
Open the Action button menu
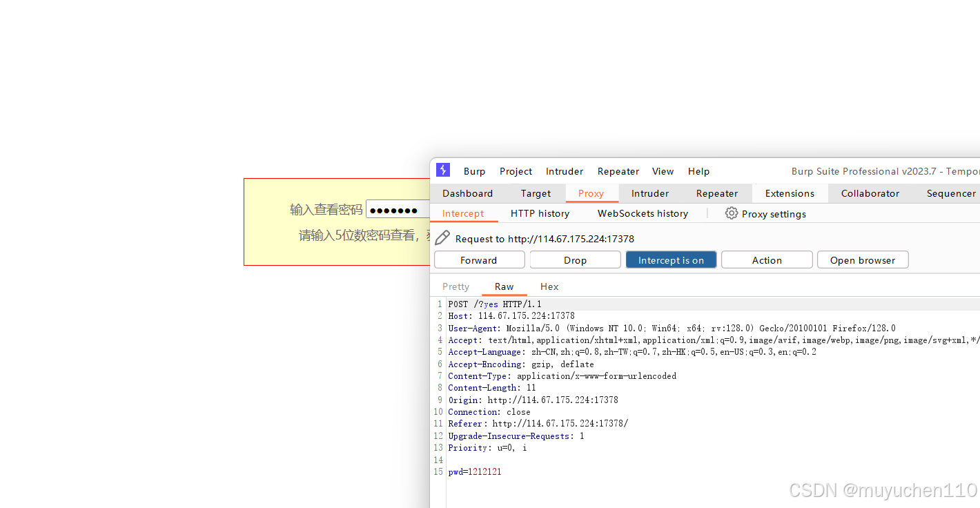point(767,260)
